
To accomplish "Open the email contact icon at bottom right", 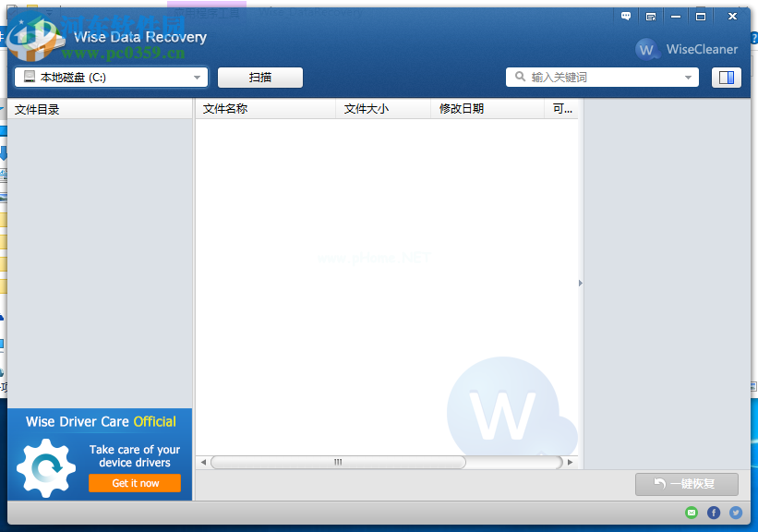I will point(690,513).
